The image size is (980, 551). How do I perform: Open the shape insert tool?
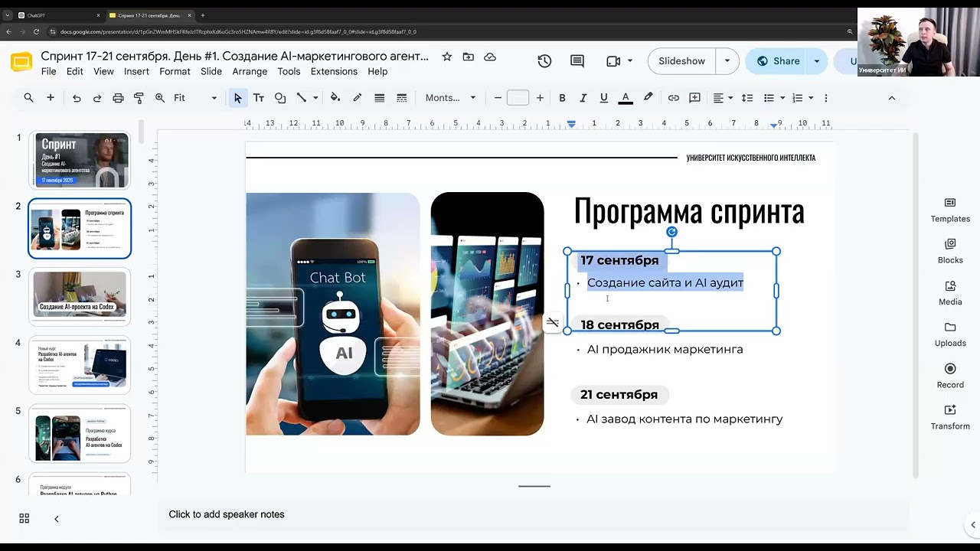tap(280, 98)
